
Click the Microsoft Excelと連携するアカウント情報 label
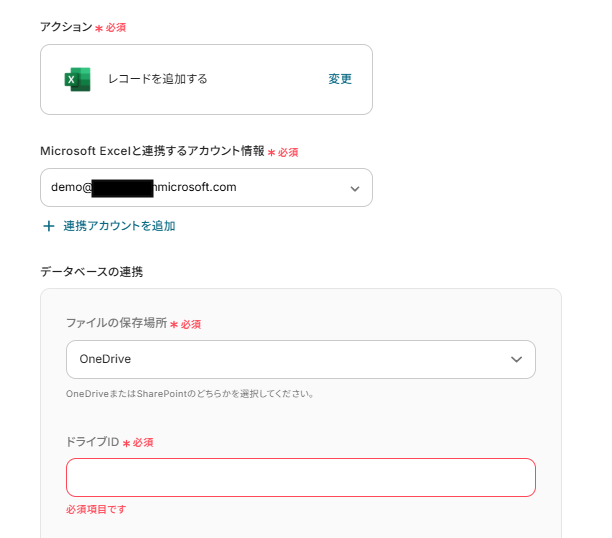tap(152, 151)
